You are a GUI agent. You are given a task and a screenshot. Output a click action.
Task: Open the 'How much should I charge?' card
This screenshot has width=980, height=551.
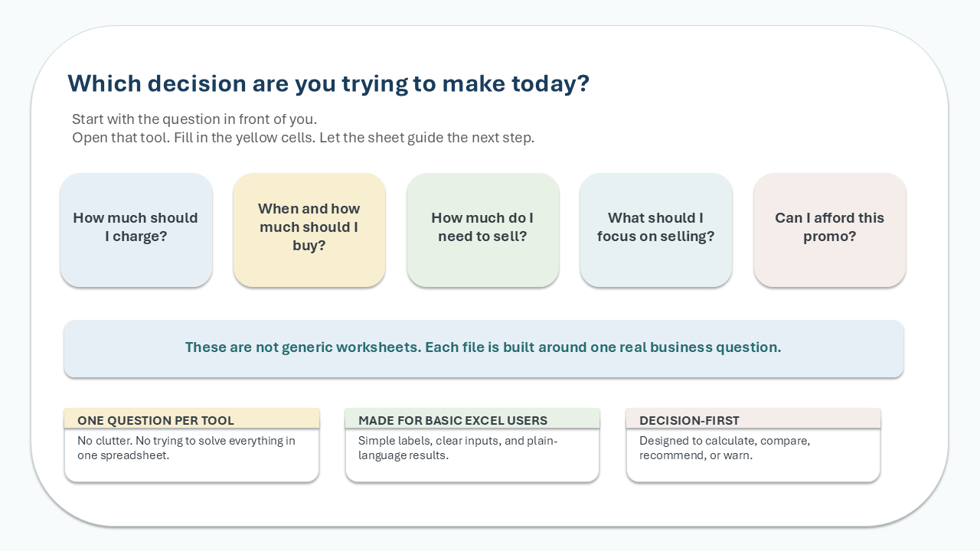136,230
